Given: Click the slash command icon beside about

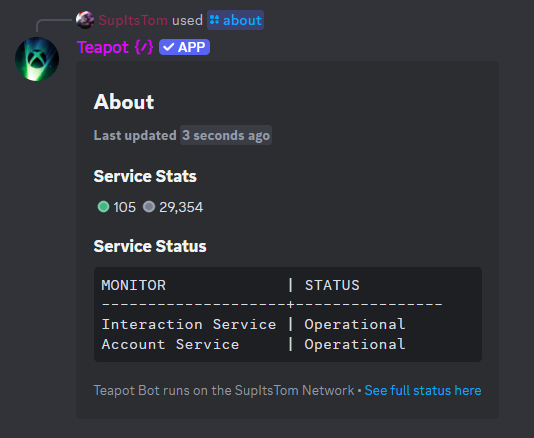Looking at the screenshot, I should (x=214, y=20).
